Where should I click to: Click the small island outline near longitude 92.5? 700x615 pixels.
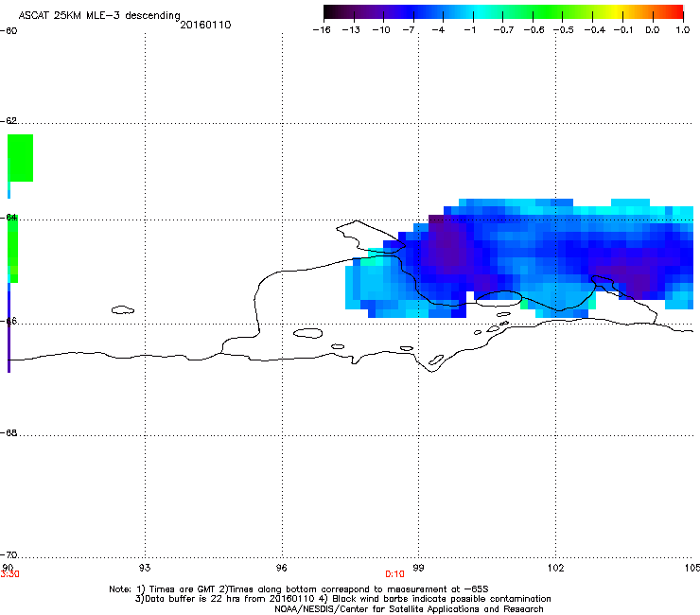pyautogui.click(x=123, y=309)
